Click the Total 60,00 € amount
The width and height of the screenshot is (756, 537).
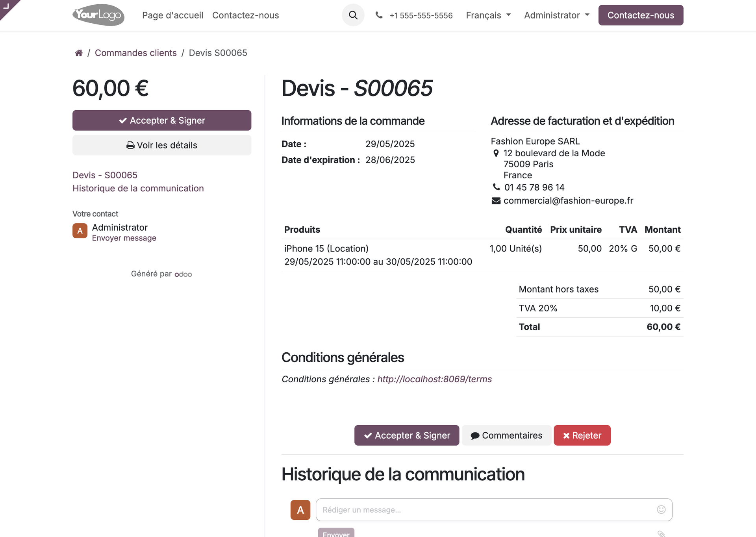tap(663, 327)
